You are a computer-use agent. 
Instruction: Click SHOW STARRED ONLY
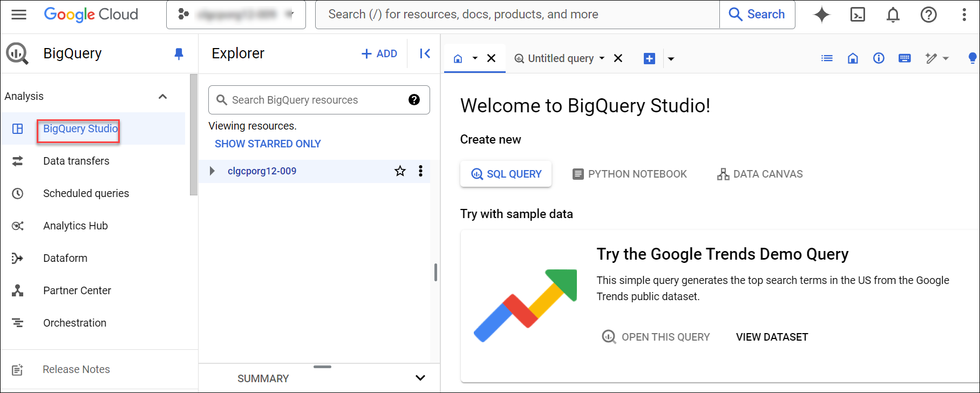click(x=268, y=144)
